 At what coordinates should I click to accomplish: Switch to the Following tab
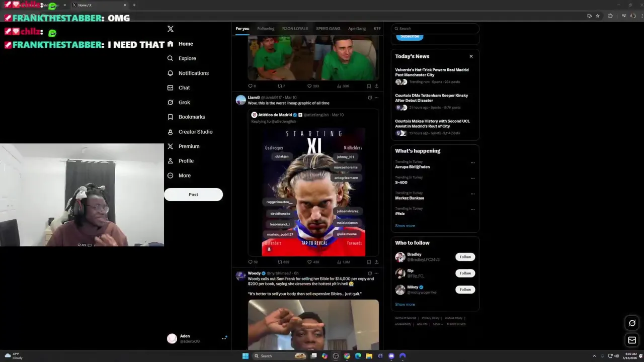[266, 29]
